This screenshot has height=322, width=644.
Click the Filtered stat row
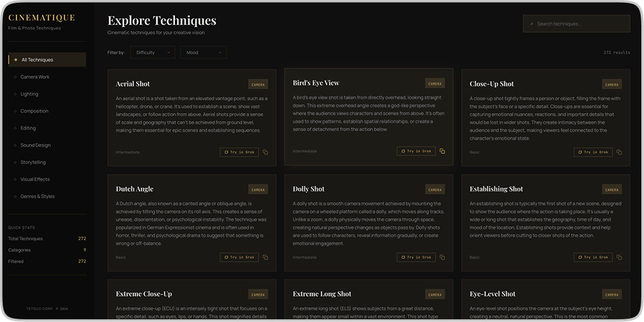47,261
